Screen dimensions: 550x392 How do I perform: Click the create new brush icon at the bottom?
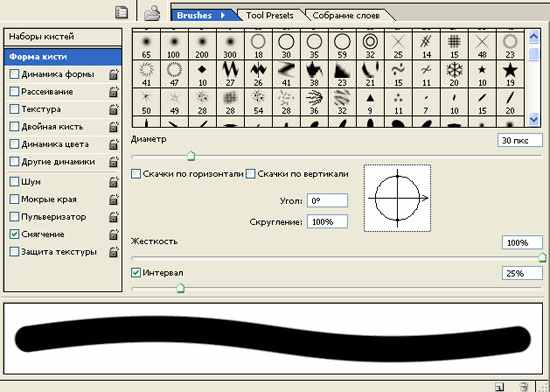point(499,387)
